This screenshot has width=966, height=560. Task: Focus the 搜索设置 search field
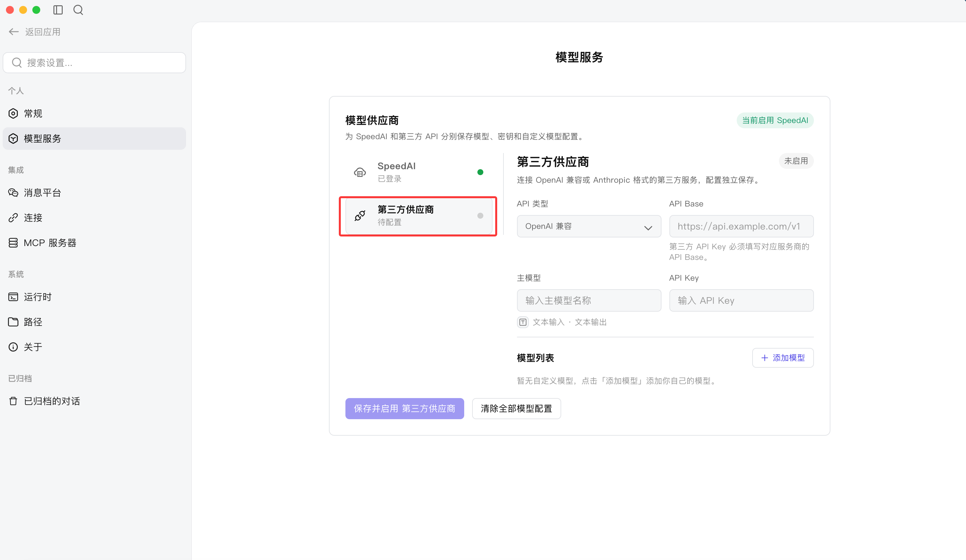(94, 62)
